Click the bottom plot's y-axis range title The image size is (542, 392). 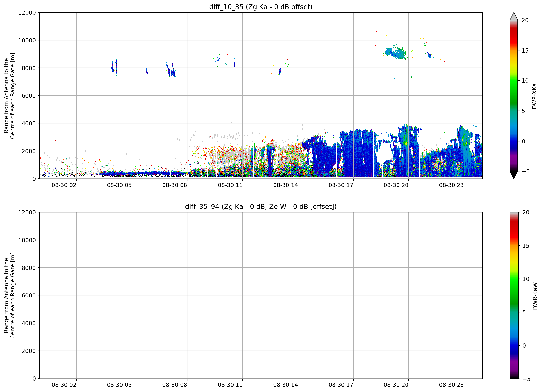(9, 295)
